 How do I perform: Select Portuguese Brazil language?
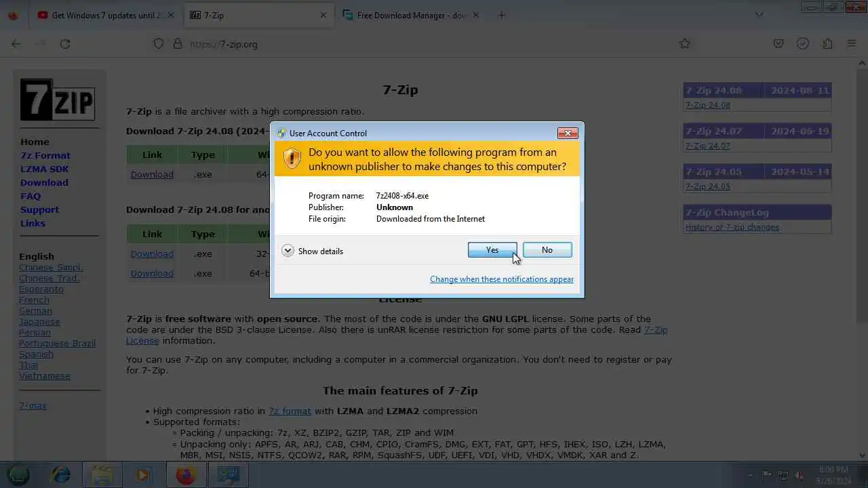coord(57,343)
